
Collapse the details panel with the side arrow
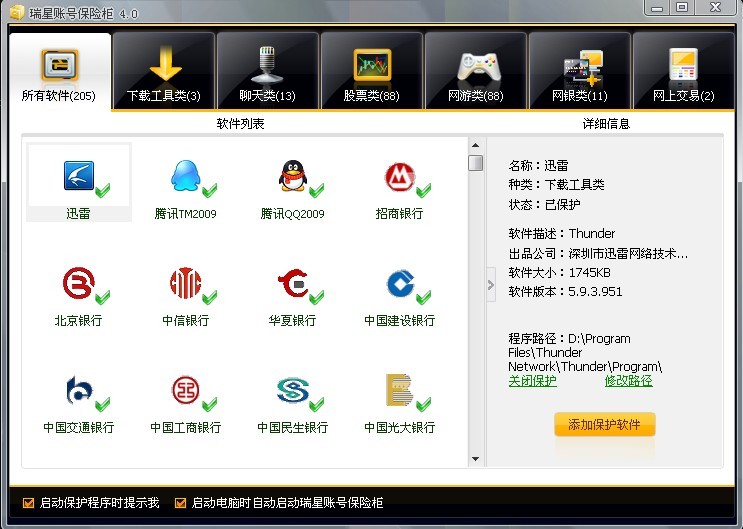[x=491, y=285]
